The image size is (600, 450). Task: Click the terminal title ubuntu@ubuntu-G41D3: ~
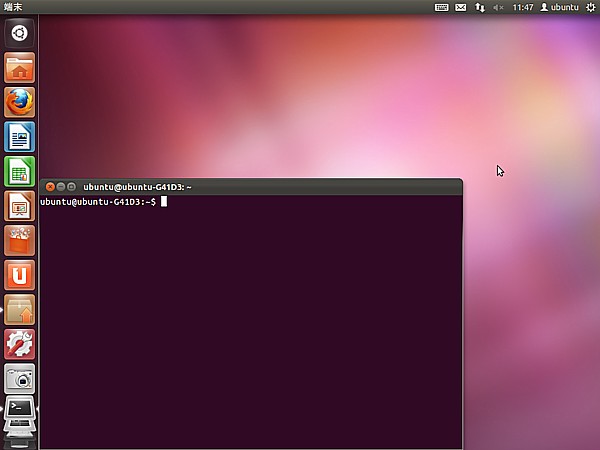[x=137, y=187]
